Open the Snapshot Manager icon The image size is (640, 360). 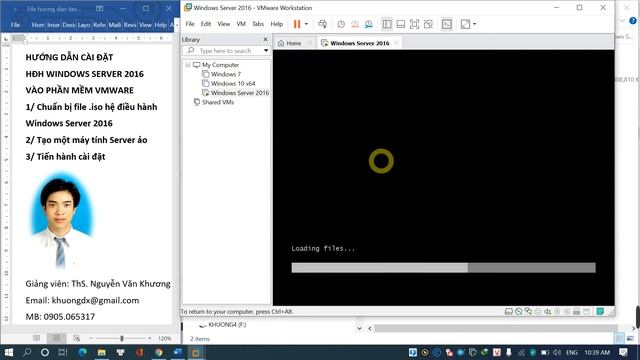click(x=369, y=24)
